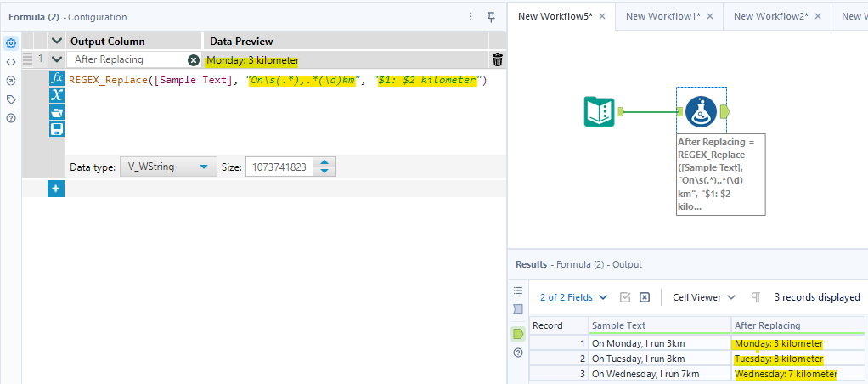Apply field selection checkmark in Results
This screenshot has width=868, height=384.
[625, 297]
